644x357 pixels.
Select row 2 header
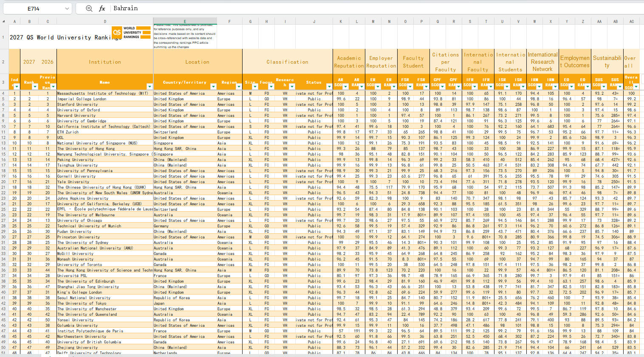pos(4,62)
